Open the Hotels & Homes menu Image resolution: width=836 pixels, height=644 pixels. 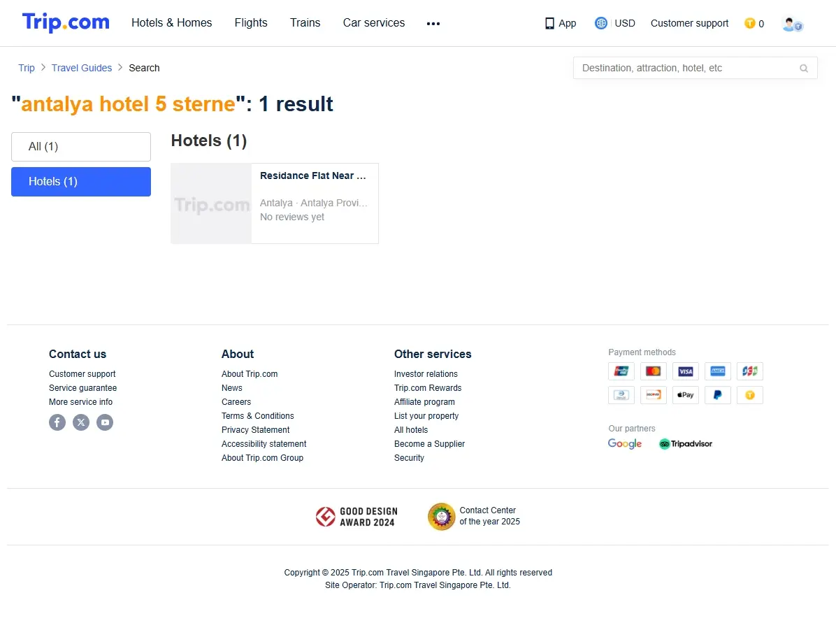tap(172, 23)
